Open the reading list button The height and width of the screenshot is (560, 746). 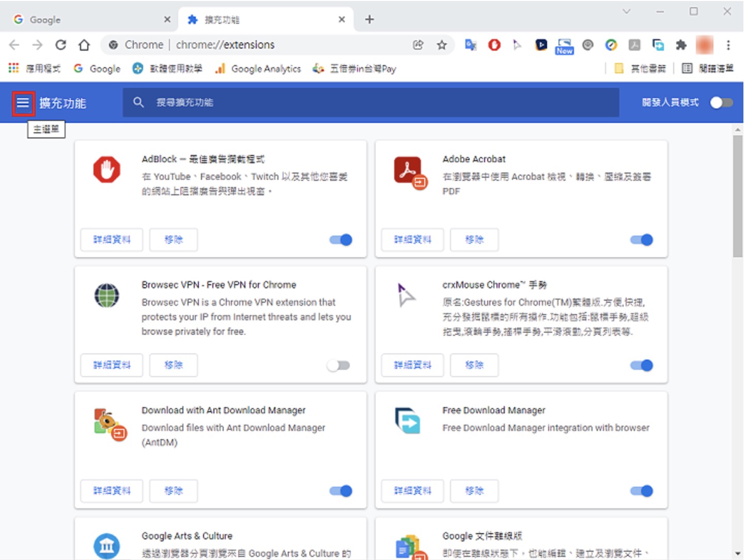coord(707,69)
